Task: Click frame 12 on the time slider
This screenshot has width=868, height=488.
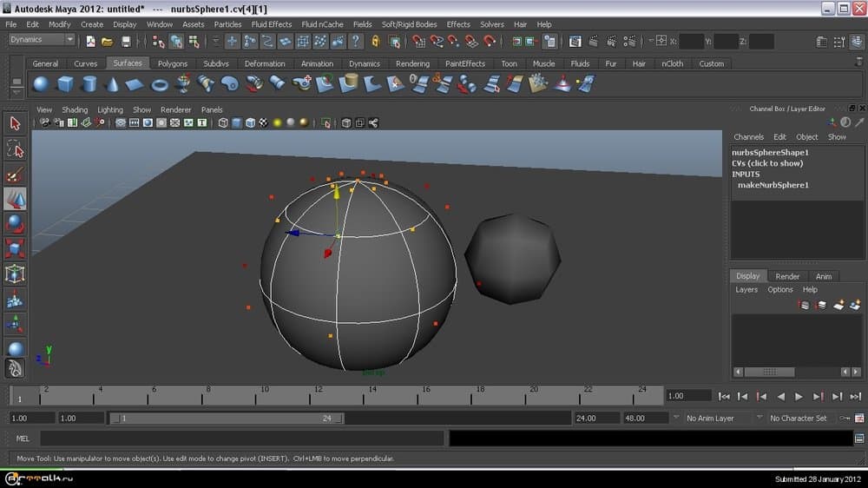Action: pyautogui.click(x=318, y=396)
